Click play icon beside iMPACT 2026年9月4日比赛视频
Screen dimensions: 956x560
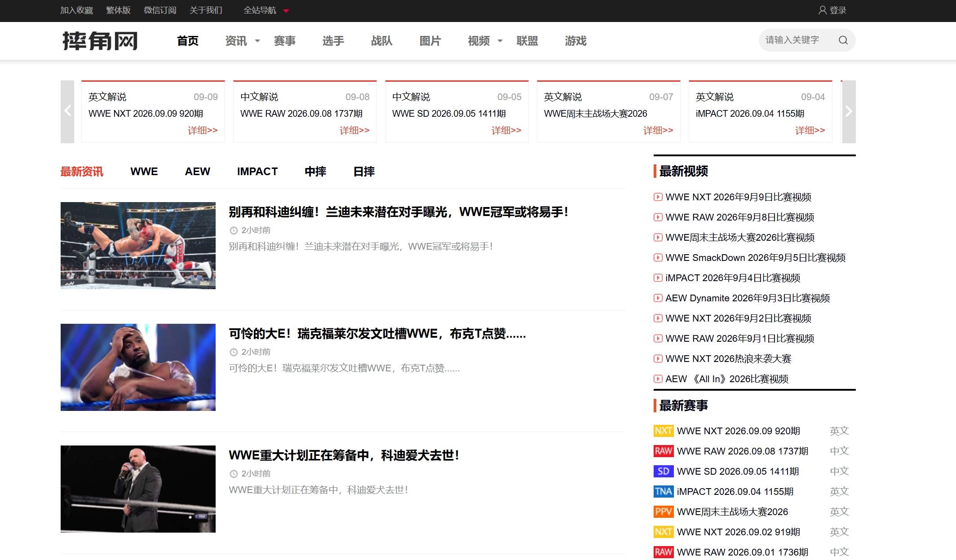point(658,278)
